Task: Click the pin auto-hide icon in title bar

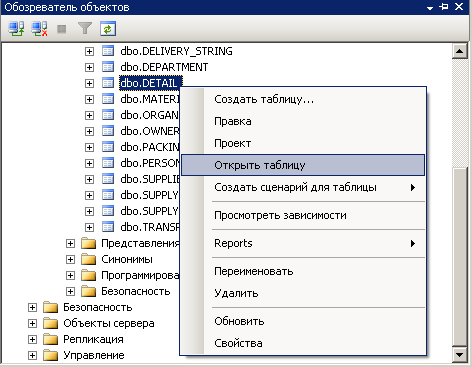Action: [444, 6]
